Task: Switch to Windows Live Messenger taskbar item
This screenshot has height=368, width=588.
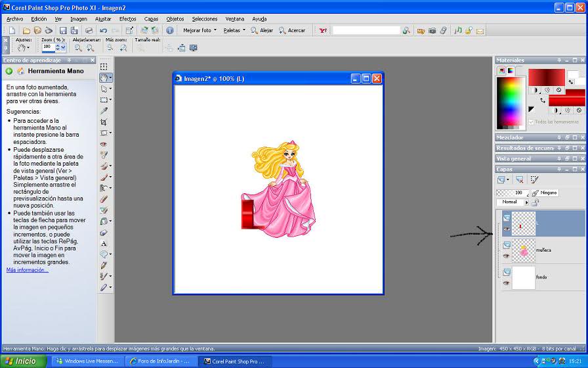Action: coord(87,361)
